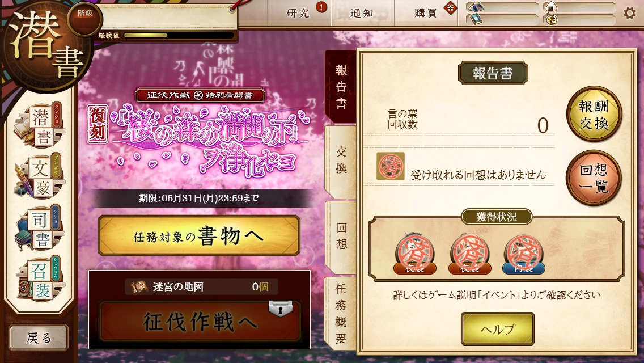
Task: Click the round 報酬交換 button
Action: pyautogui.click(x=594, y=114)
